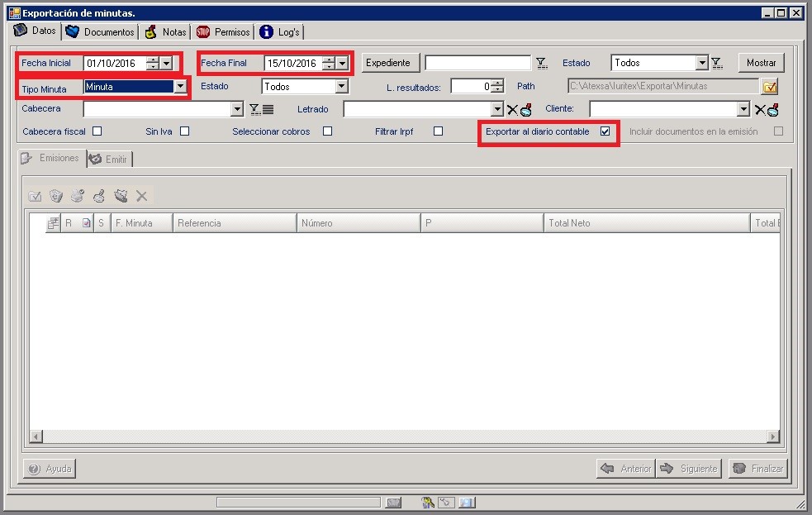Screen dimensions: 812x515
Task: Click the Path folder browse icon
Action: click(x=770, y=87)
